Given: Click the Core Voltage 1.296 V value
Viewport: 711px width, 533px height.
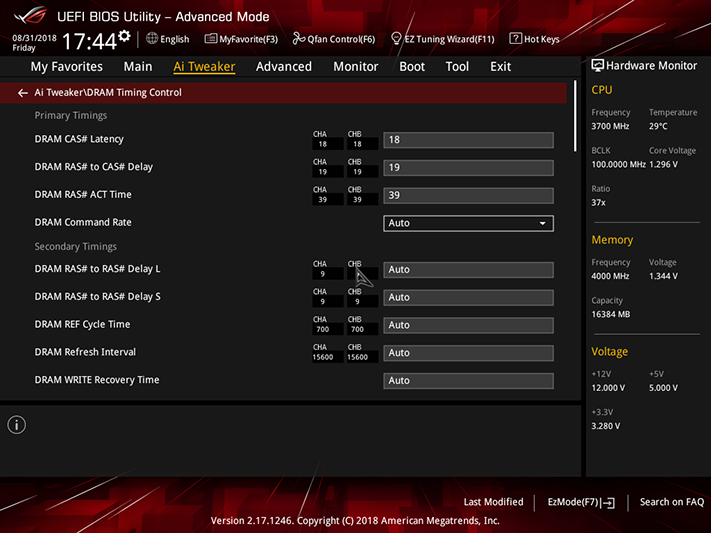Looking at the screenshot, I should pyautogui.click(x=663, y=164).
